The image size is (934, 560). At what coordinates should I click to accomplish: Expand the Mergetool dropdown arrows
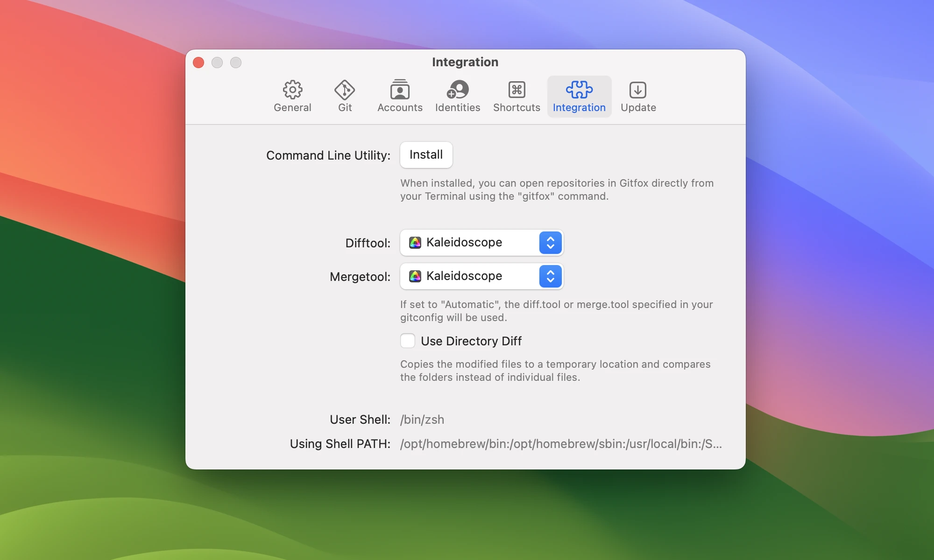(x=550, y=276)
